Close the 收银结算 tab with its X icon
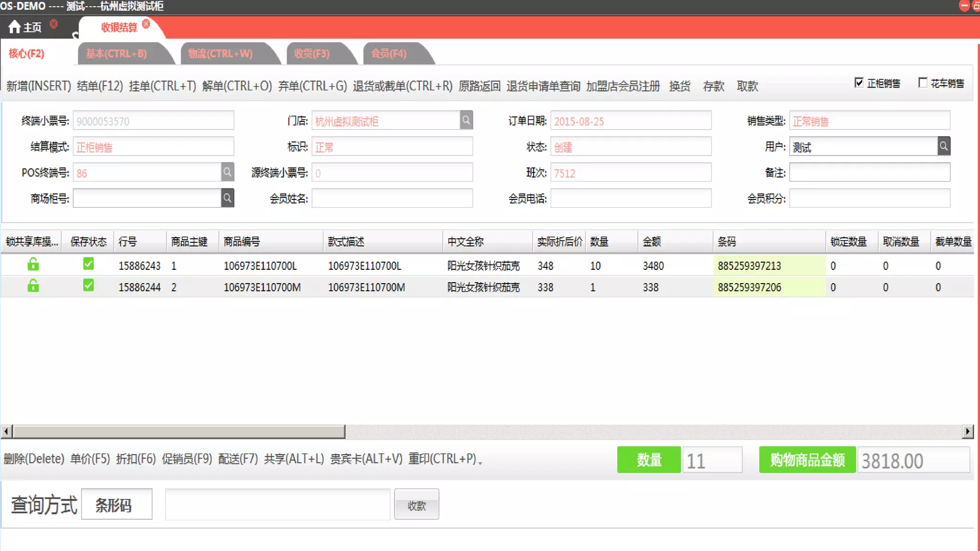 click(146, 24)
